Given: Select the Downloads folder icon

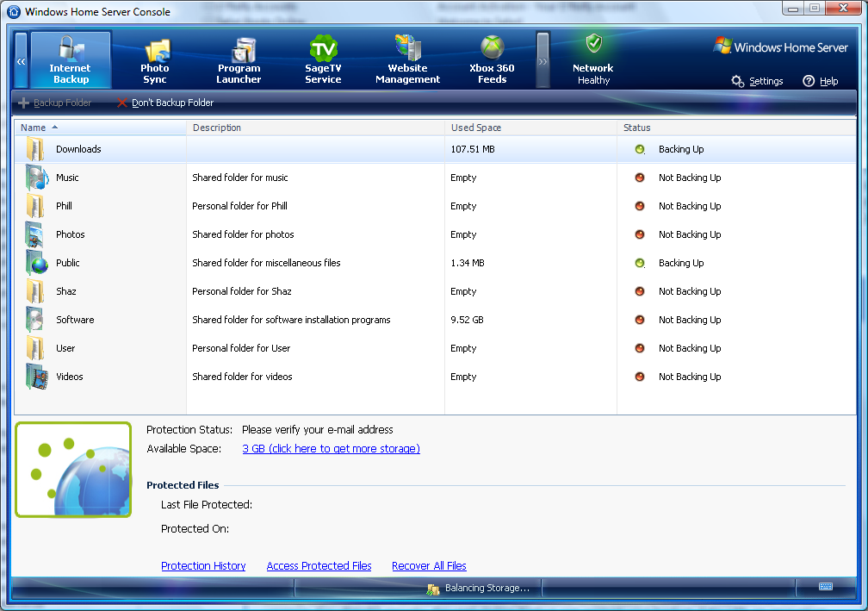Looking at the screenshot, I should (36, 149).
